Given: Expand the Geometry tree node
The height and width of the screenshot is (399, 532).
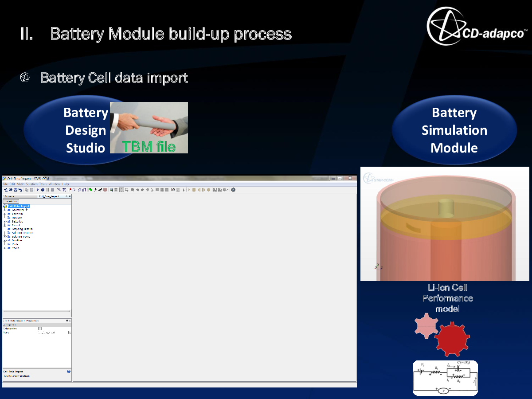Looking at the screenshot, I should pos(4,210).
